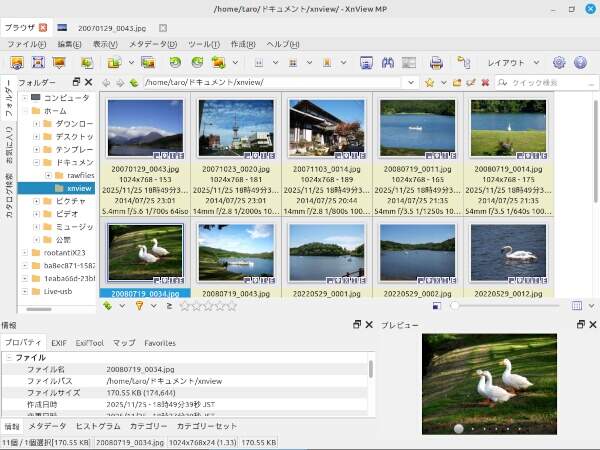Click the help question mark icon
Image resolution: width=600 pixels, height=450 pixels.
point(579,62)
